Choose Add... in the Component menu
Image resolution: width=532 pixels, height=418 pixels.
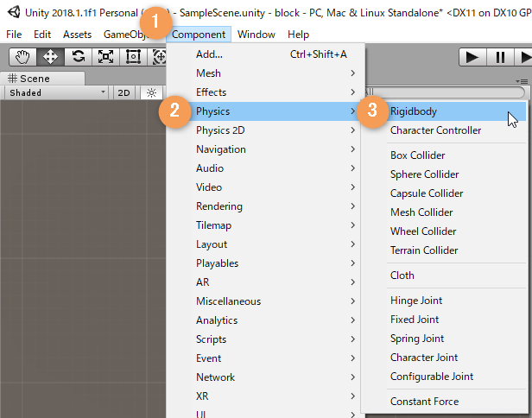[266, 54]
